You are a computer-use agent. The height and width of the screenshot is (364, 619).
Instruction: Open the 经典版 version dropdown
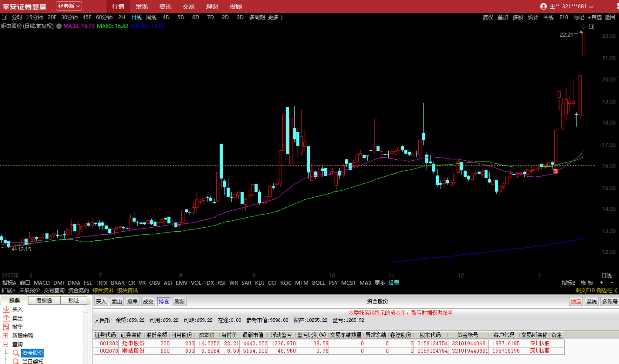coord(69,6)
